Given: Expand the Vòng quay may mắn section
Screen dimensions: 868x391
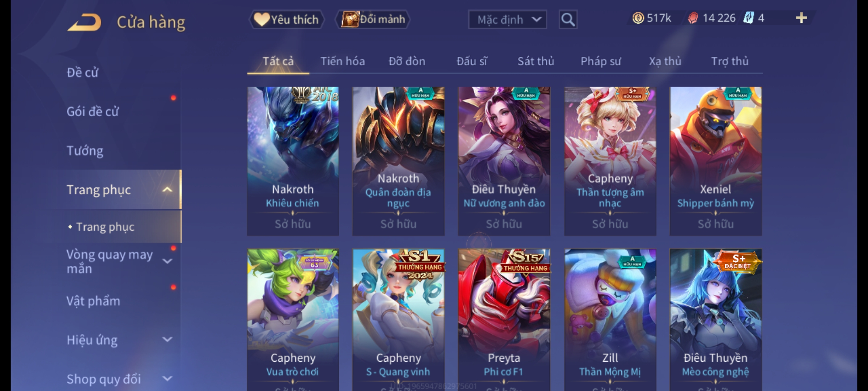Looking at the screenshot, I should point(167,261).
